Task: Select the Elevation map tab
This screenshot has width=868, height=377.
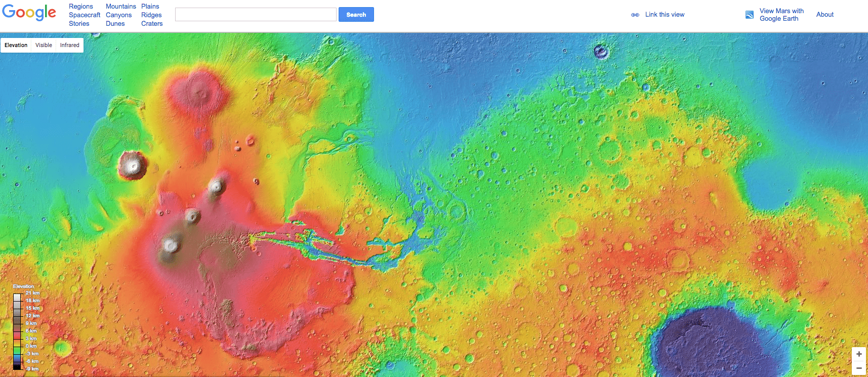Action: 16,45
